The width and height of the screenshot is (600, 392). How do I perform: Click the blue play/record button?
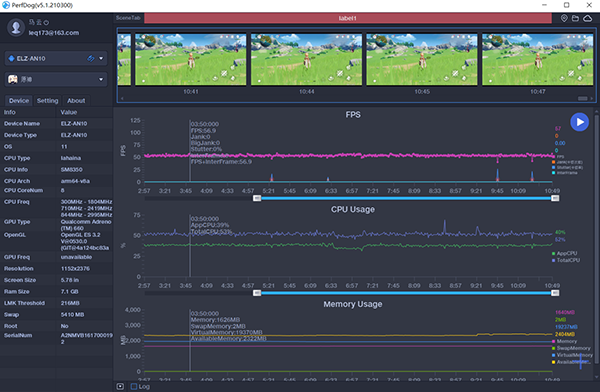[580, 122]
